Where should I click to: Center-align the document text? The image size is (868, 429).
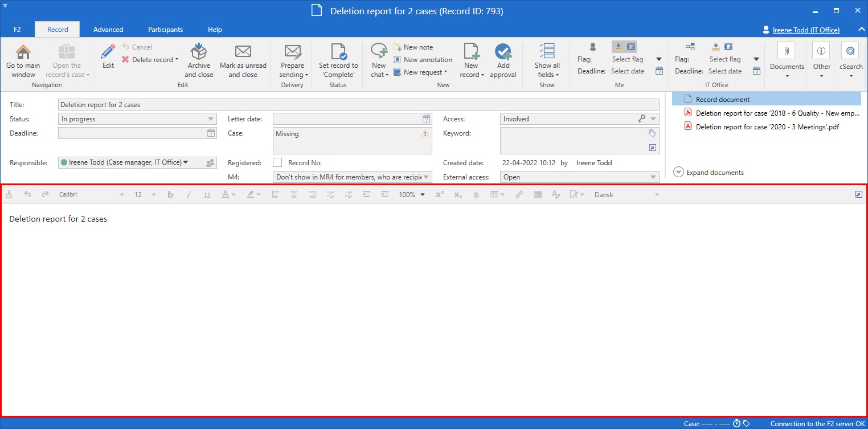pyautogui.click(x=294, y=194)
